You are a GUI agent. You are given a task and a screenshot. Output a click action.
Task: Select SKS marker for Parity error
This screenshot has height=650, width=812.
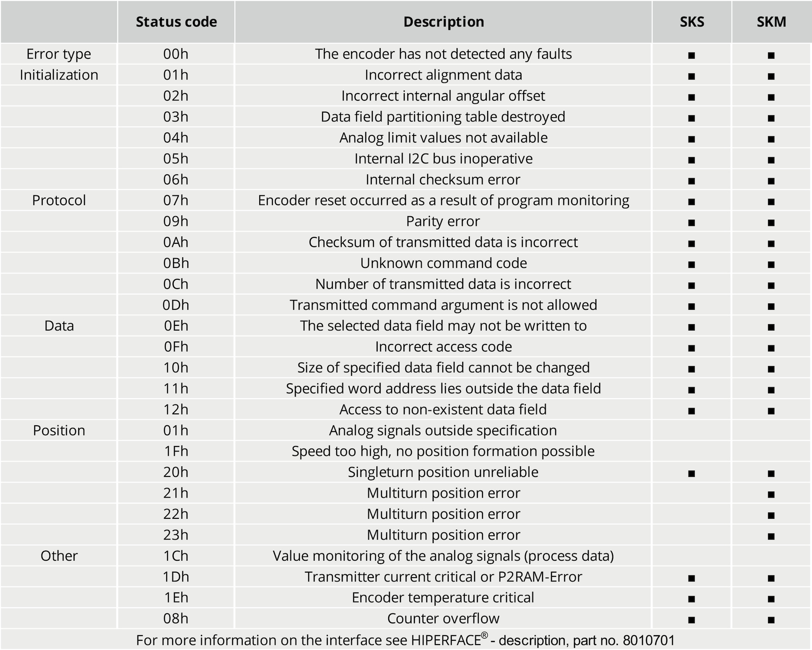click(691, 223)
